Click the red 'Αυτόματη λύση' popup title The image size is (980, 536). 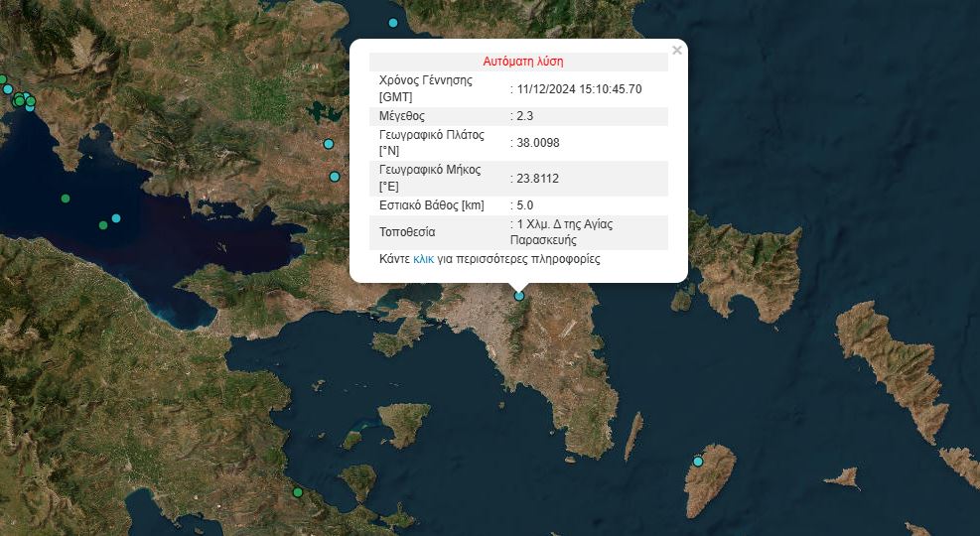(522, 62)
